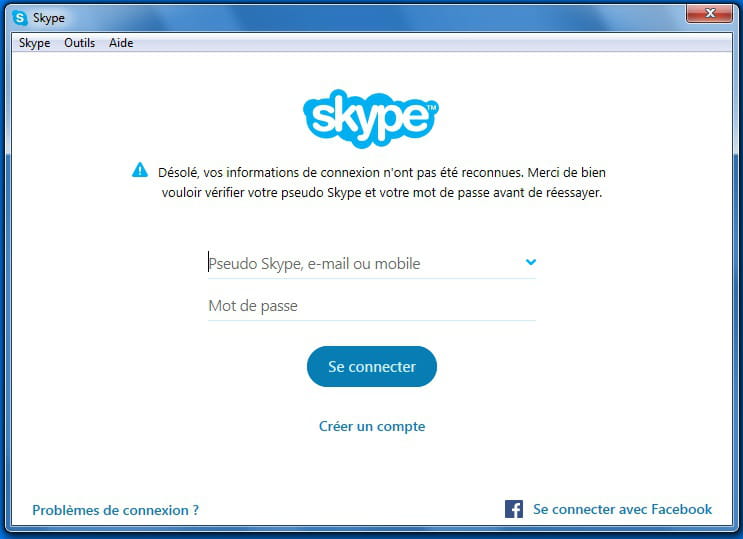Click the 'Désolé, vos informations' error line

point(382,173)
